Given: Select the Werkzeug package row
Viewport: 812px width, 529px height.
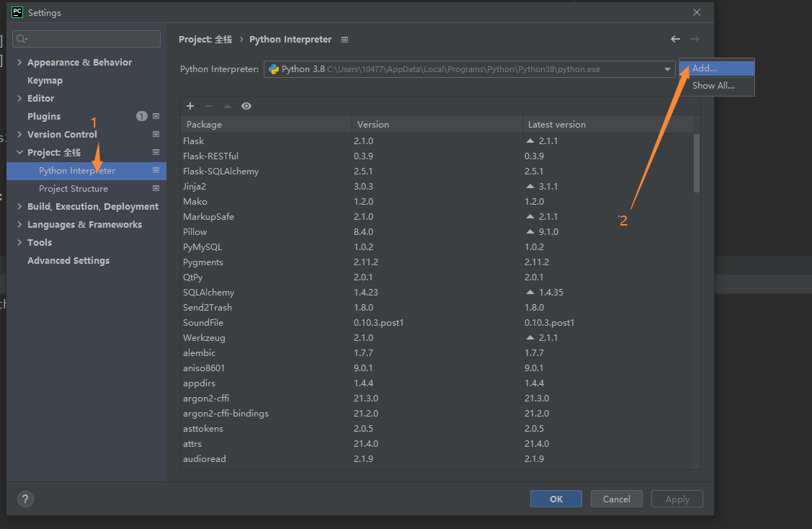Looking at the screenshot, I should (437, 337).
